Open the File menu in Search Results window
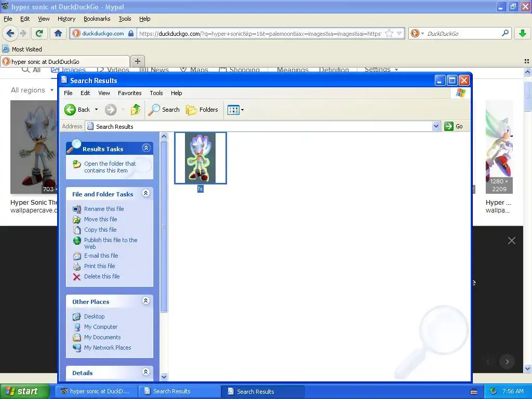Image resolution: width=532 pixels, height=399 pixels. click(68, 93)
